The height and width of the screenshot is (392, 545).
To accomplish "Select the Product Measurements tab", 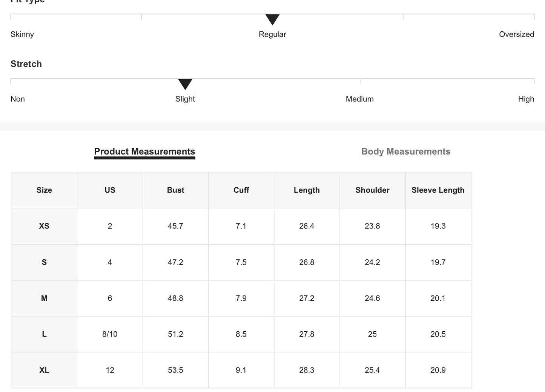I will coord(144,152).
